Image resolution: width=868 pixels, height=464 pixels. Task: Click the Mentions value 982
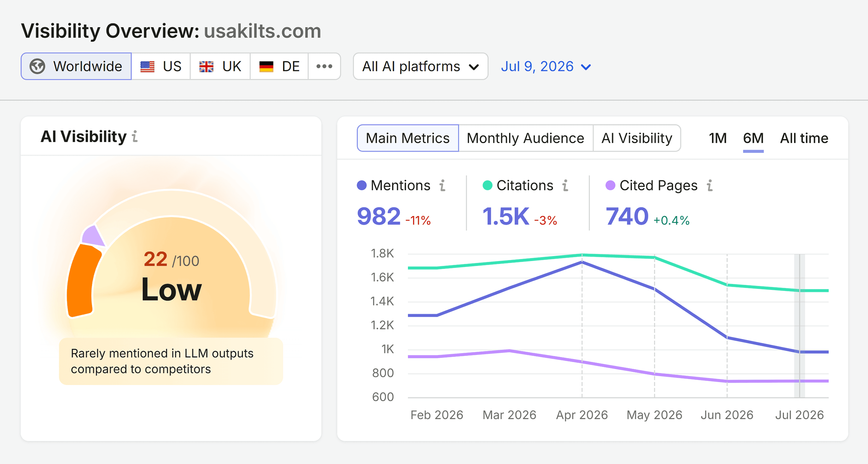(x=379, y=216)
